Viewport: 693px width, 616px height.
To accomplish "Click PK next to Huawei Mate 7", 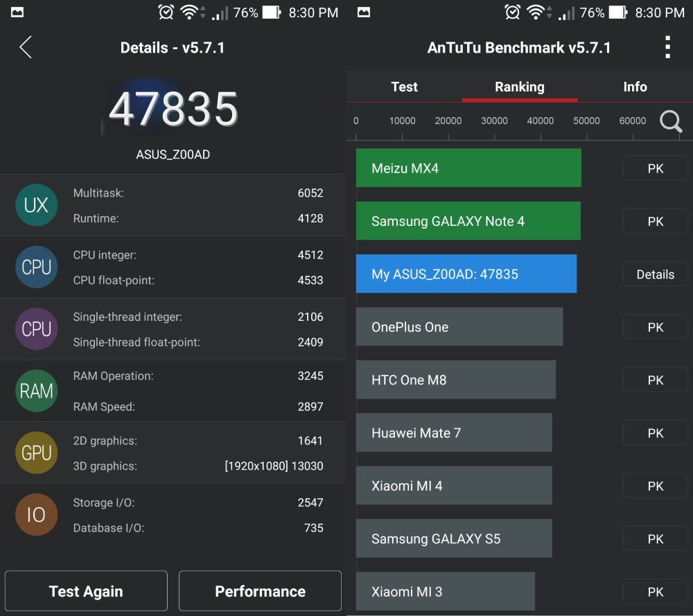I will point(656,433).
